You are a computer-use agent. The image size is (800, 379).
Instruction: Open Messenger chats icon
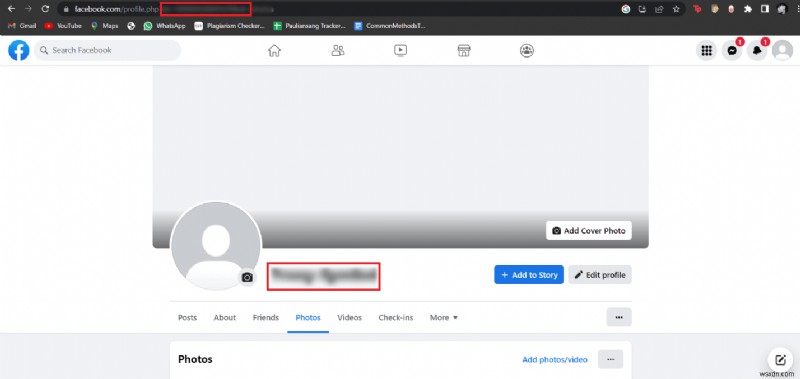[732, 50]
